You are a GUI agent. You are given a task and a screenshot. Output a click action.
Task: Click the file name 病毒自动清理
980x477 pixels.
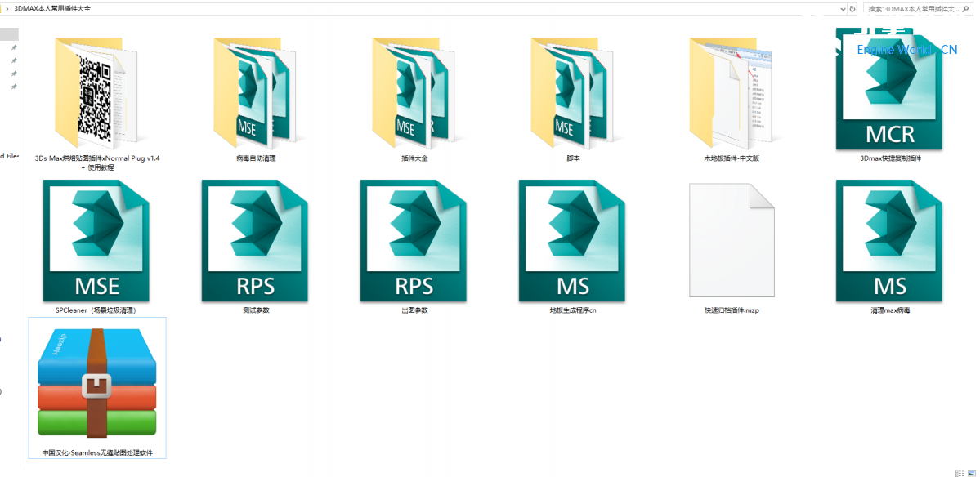(256, 158)
